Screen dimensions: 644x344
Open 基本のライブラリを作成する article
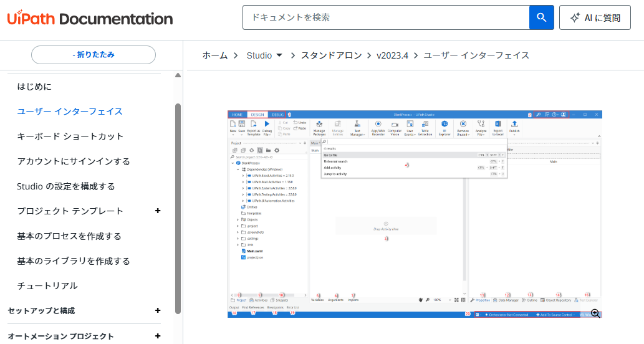tap(74, 261)
